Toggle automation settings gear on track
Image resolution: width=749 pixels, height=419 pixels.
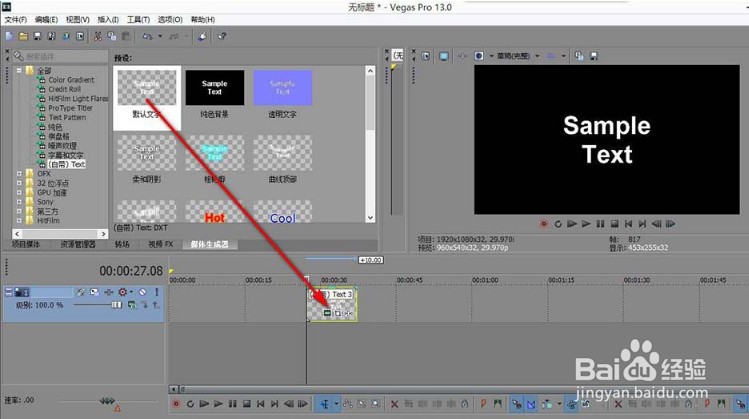coord(123,292)
